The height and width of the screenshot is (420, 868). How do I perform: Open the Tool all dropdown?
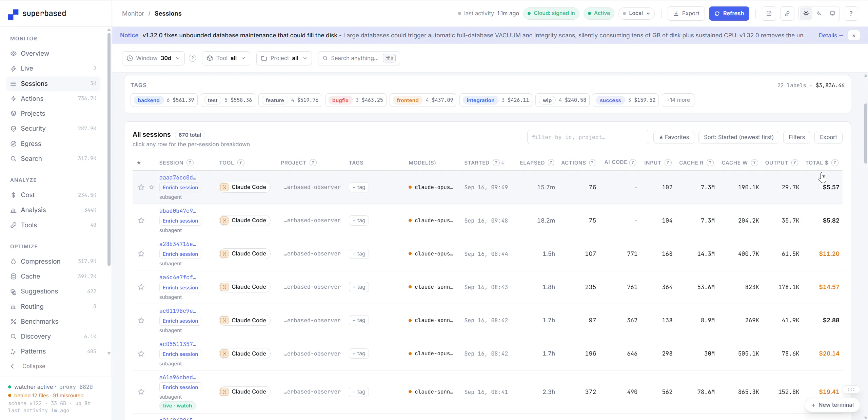[x=226, y=58]
